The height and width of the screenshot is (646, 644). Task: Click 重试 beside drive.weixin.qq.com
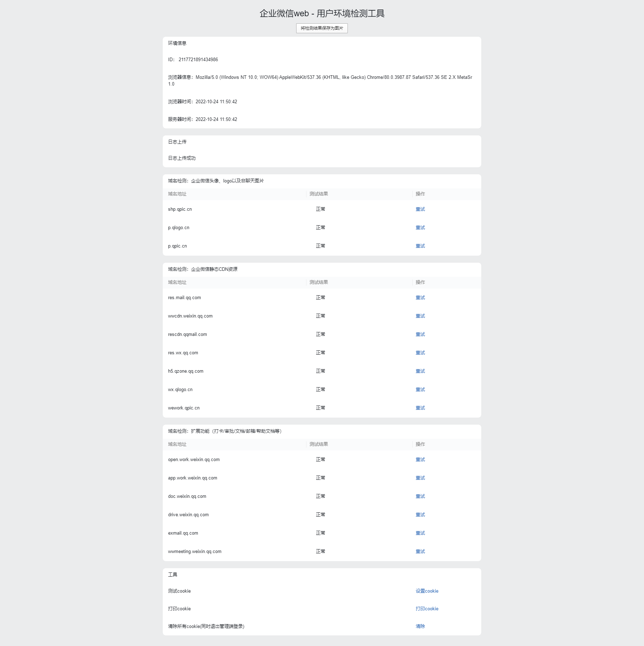pos(420,515)
